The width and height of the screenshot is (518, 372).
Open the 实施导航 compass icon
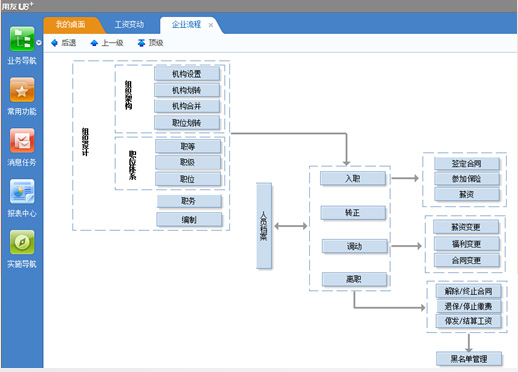click(x=22, y=242)
